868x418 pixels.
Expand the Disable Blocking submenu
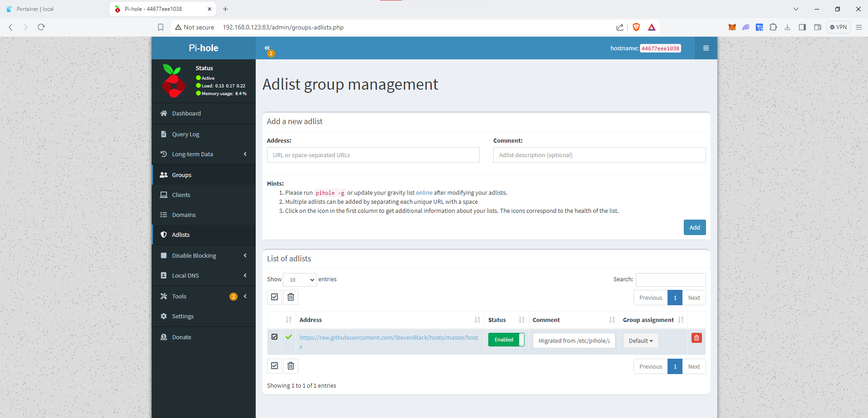[x=204, y=255]
